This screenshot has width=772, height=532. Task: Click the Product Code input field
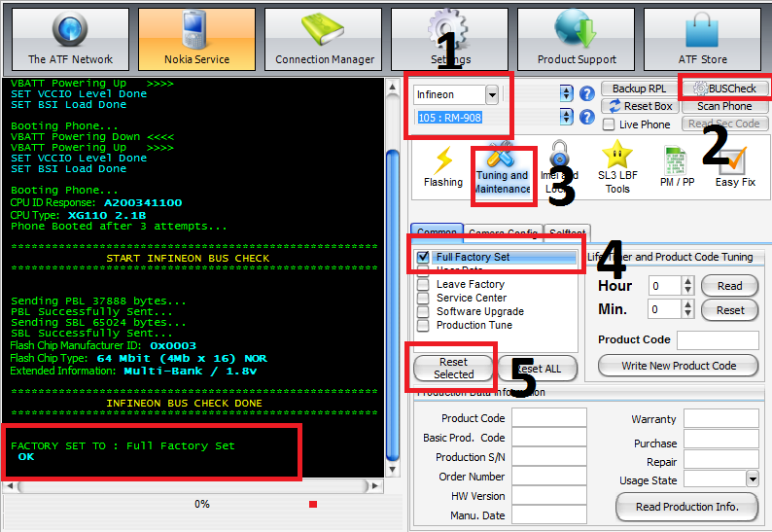(719, 340)
